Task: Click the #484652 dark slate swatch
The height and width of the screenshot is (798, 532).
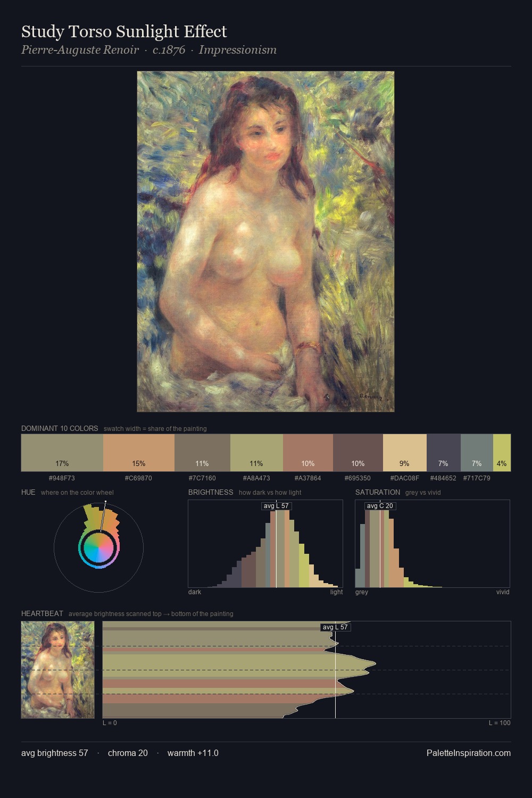Action: pos(444,453)
